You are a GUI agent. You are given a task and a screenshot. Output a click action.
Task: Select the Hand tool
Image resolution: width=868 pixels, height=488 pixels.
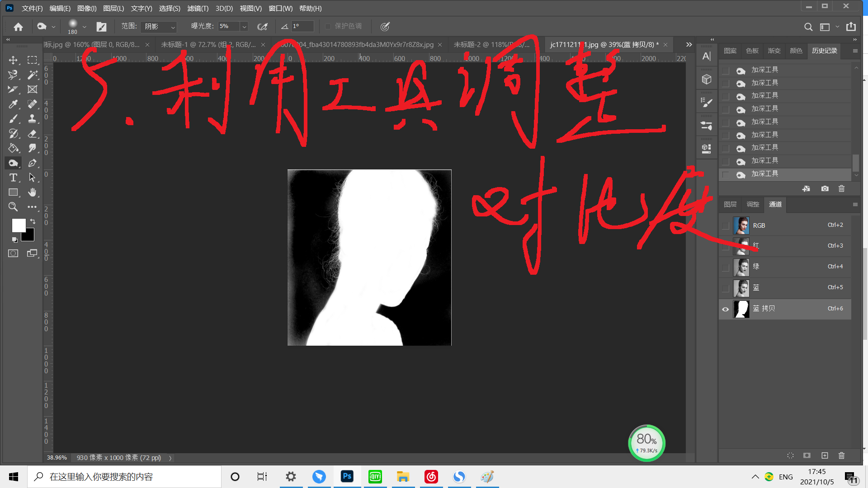(33, 192)
